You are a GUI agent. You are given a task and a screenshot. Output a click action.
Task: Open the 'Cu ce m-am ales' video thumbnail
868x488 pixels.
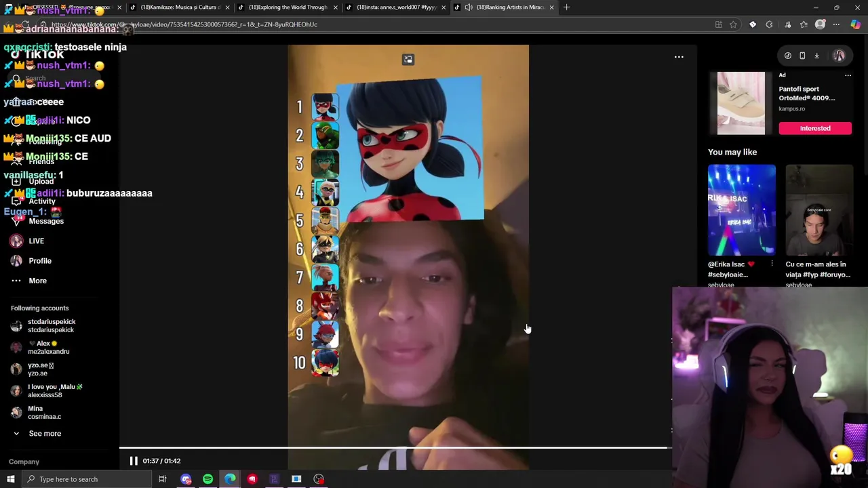point(819,210)
